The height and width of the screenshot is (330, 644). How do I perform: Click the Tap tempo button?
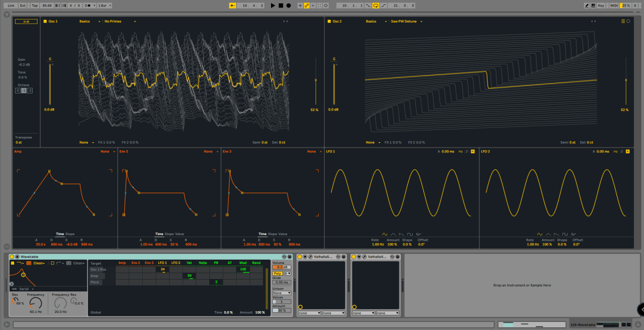34,5
